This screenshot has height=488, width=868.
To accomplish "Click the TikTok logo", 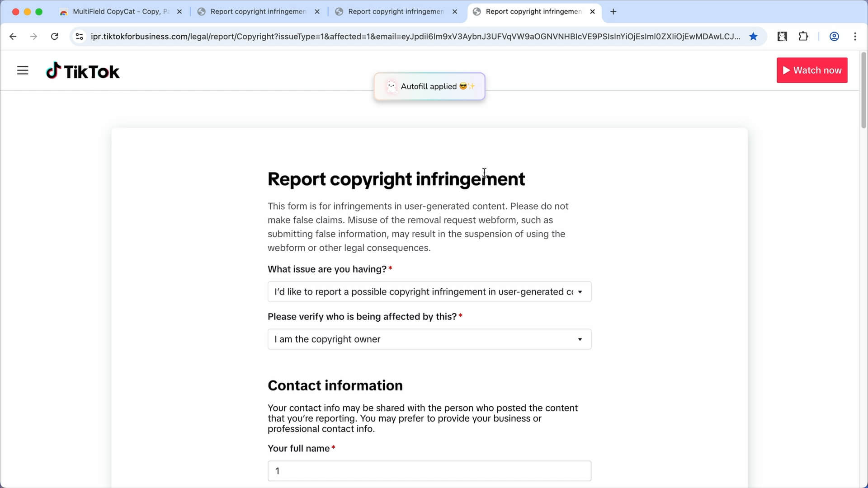I will point(83,70).
